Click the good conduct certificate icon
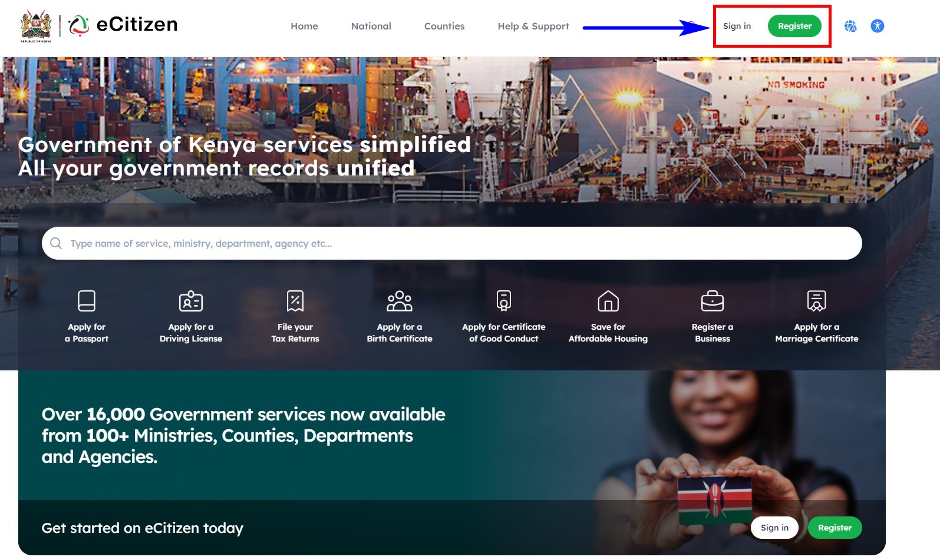Image resolution: width=940 pixels, height=560 pixels. tap(504, 301)
